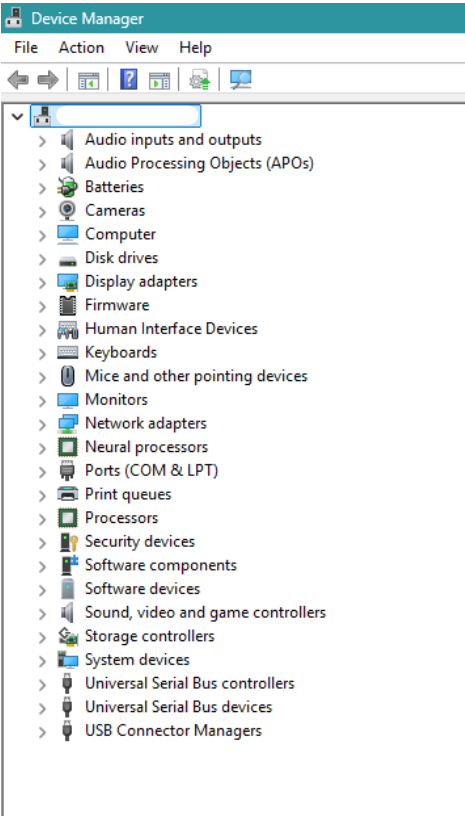Collapse the root computer node

click(17, 116)
